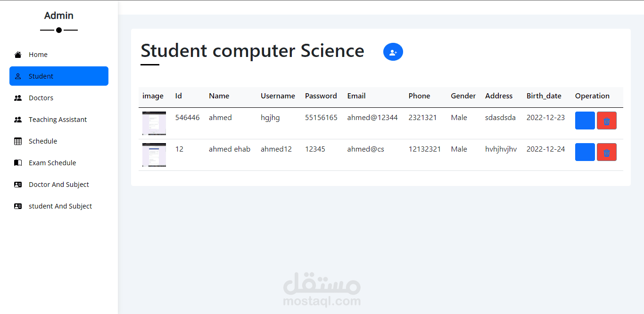Click the Doctors group icon
Viewport: 644px width, 314px height.
18,98
